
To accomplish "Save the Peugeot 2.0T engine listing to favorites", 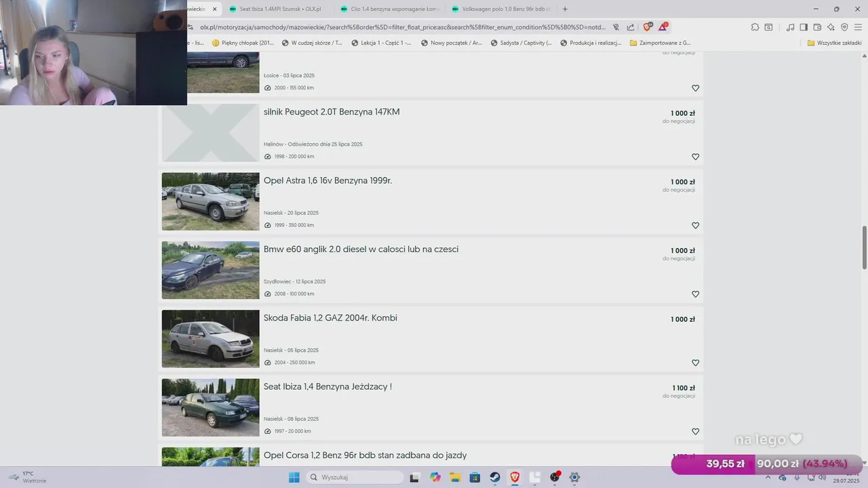I will pyautogui.click(x=695, y=157).
